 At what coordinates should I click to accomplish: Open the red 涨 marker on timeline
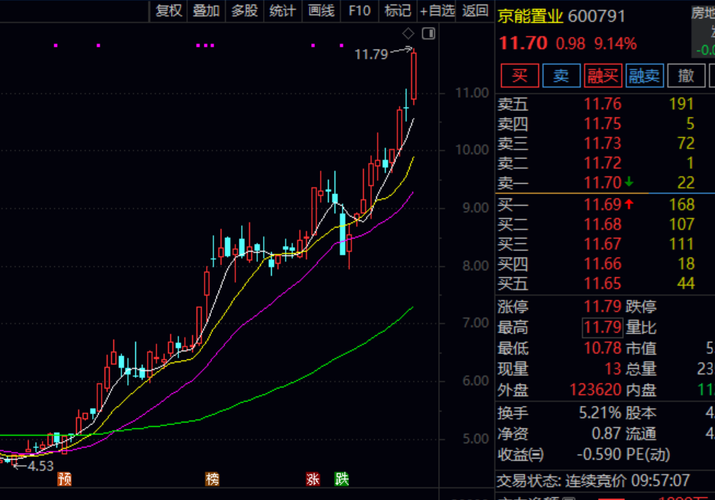click(x=313, y=479)
